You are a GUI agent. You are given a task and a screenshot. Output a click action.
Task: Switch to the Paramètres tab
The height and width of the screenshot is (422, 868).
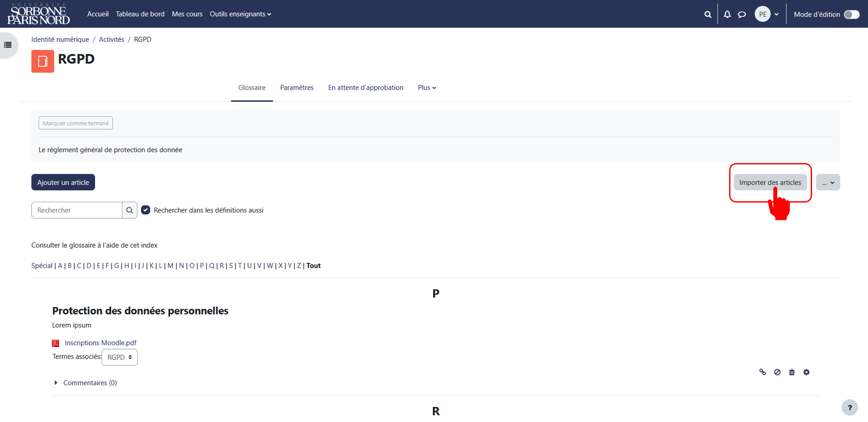297,88
